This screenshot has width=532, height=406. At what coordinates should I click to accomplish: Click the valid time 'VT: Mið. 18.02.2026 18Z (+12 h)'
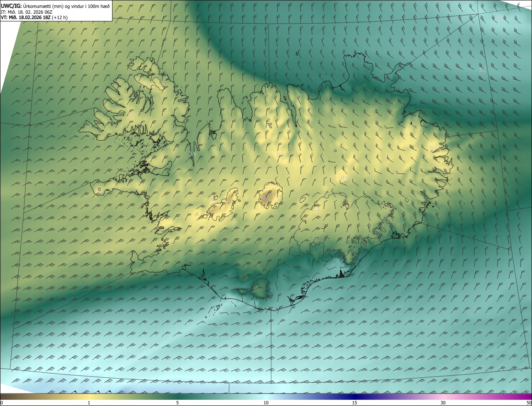click(x=34, y=17)
